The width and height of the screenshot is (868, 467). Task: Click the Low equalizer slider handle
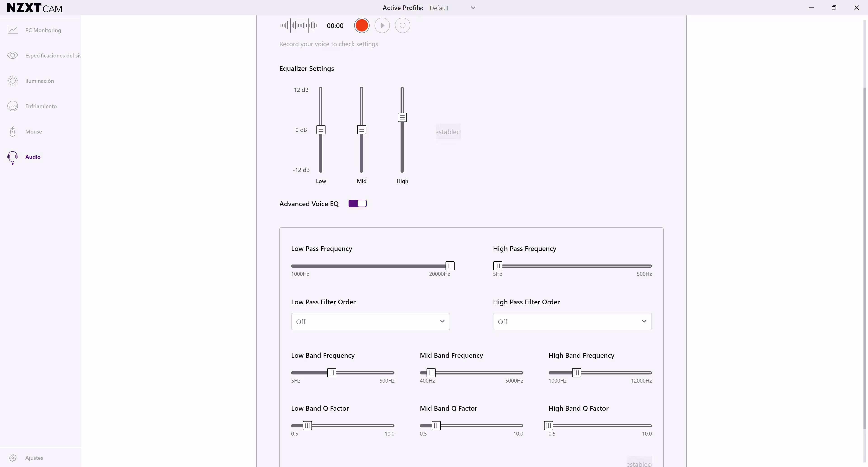tap(321, 130)
